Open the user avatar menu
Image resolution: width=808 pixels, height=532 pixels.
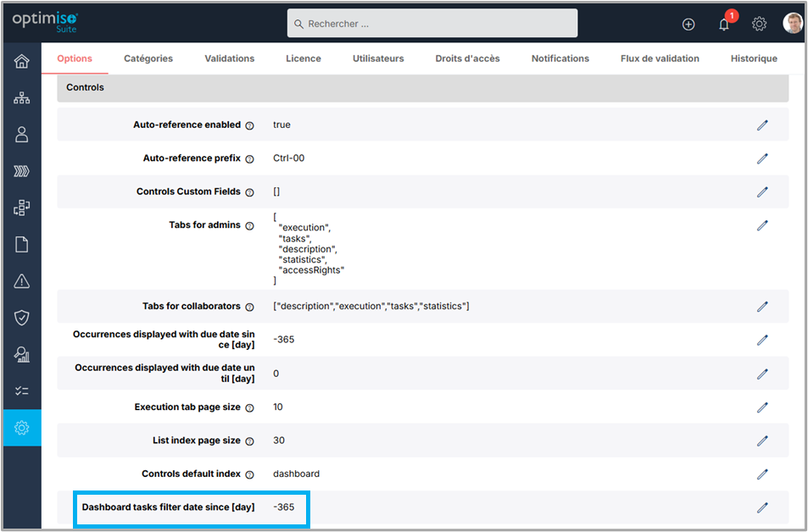793,24
